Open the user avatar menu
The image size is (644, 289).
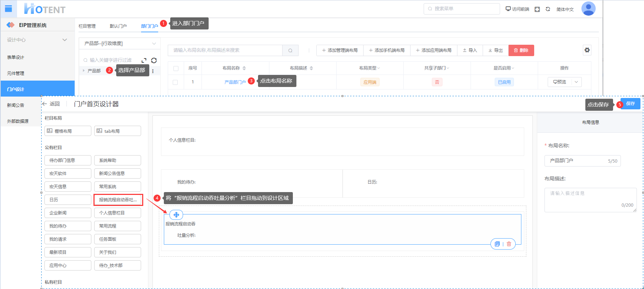(588, 9)
